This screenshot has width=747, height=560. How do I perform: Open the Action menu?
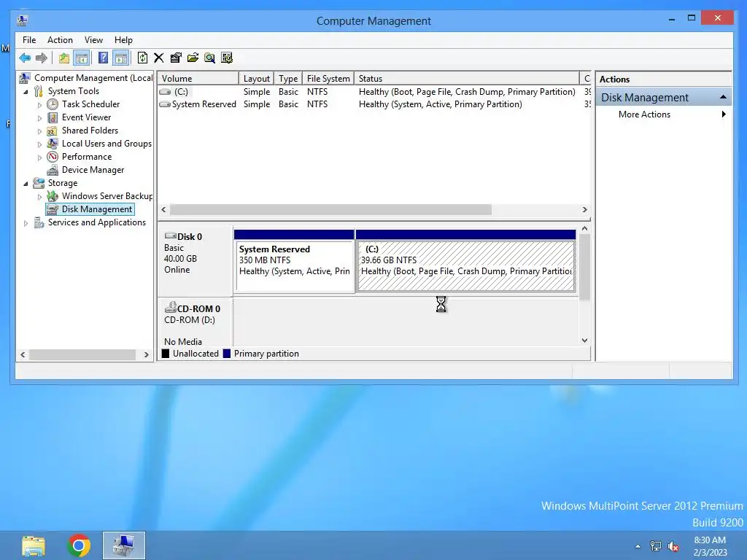point(60,40)
